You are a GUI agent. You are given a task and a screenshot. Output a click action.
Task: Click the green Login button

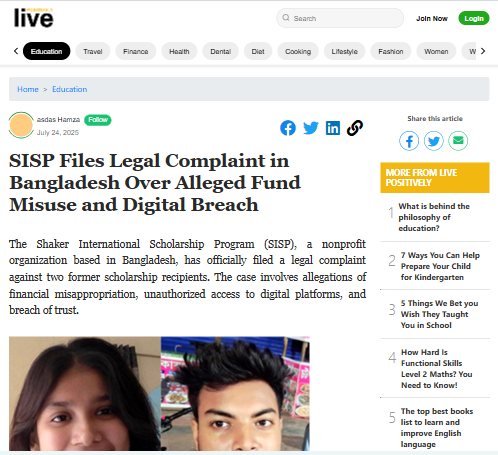tap(474, 18)
